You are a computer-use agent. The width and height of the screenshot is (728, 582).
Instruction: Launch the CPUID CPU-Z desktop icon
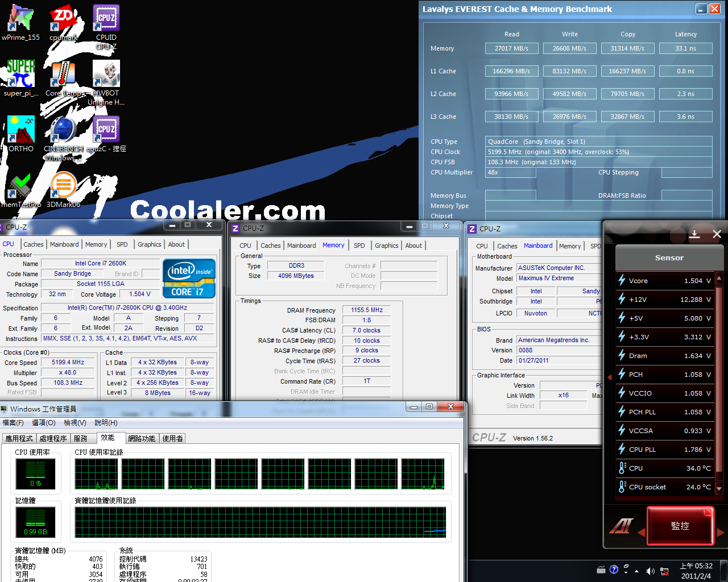pos(106,27)
